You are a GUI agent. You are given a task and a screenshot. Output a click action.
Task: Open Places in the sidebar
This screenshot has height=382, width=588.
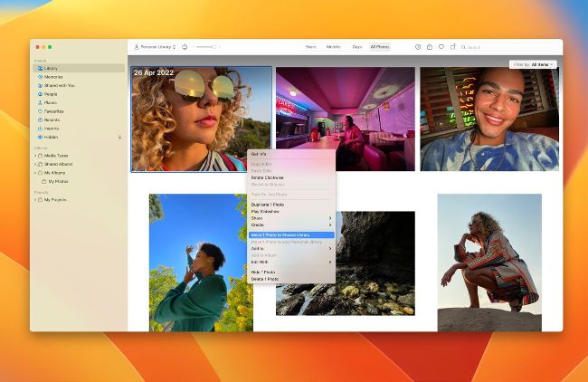click(x=52, y=102)
